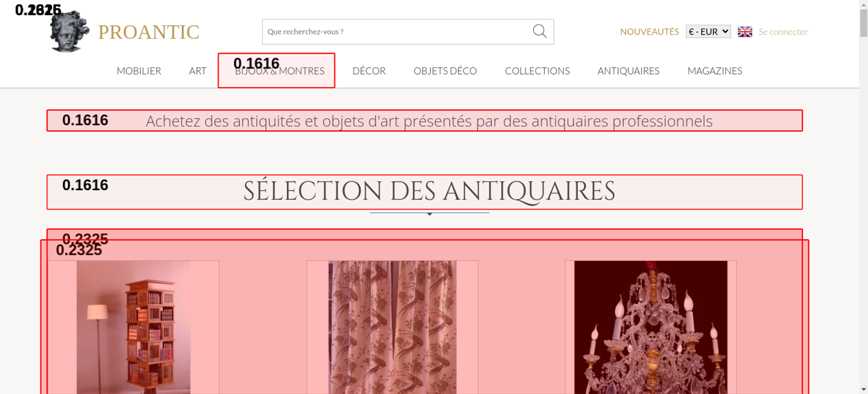Open the COLLECTIONS menu

[537, 71]
